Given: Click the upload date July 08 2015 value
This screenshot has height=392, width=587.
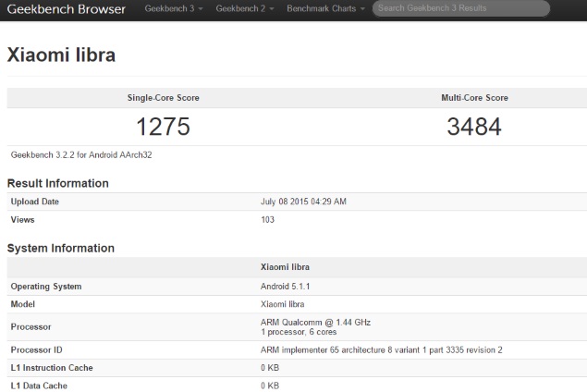Looking at the screenshot, I should [304, 202].
